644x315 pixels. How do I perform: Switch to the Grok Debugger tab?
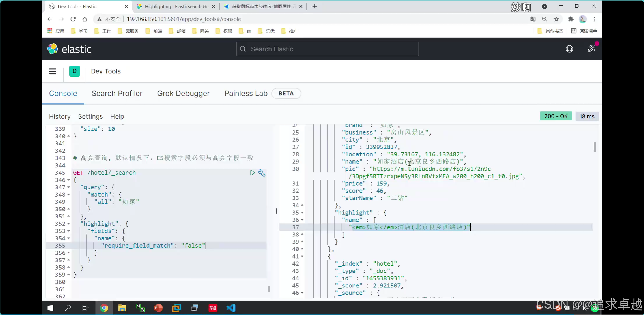183,93
